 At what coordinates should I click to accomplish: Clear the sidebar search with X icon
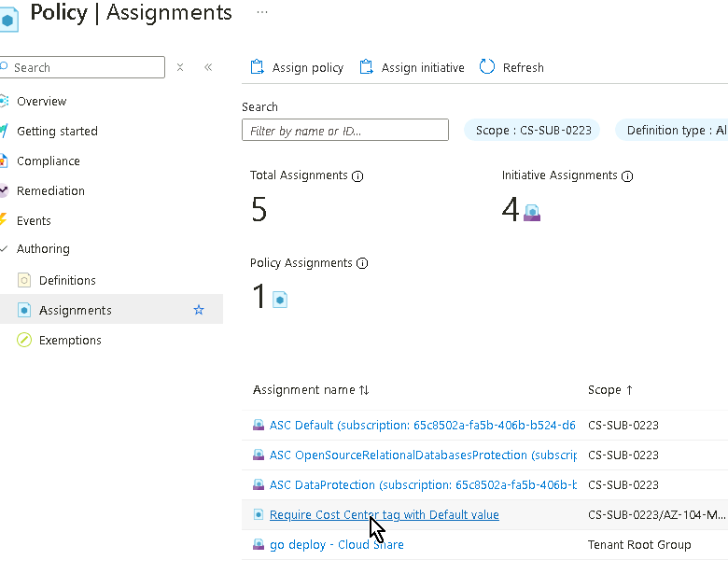point(180,67)
